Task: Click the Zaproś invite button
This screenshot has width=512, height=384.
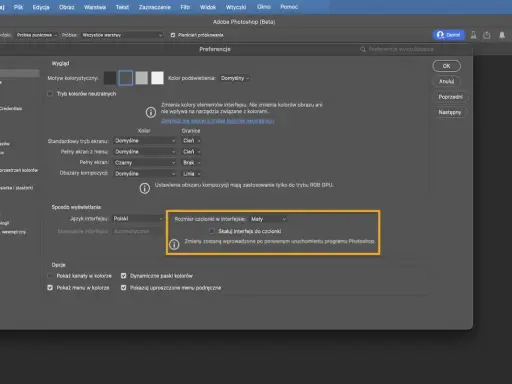Action: pyautogui.click(x=449, y=35)
